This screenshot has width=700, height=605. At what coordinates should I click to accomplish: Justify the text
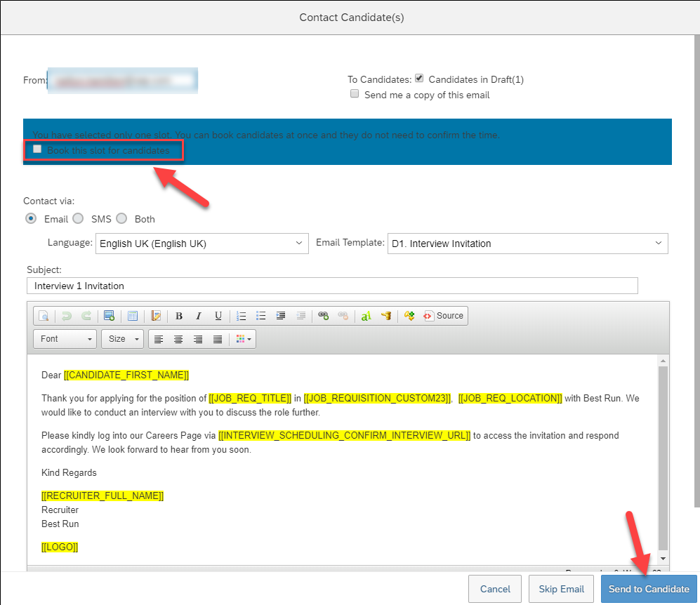218,339
